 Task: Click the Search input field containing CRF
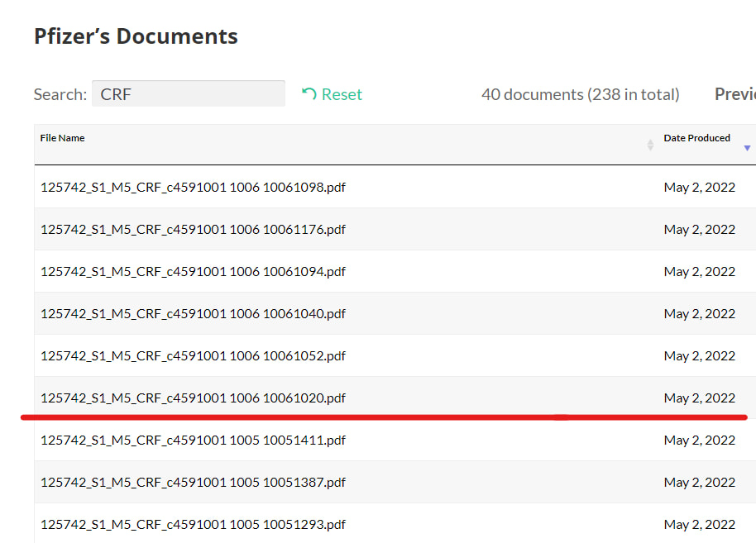188,93
